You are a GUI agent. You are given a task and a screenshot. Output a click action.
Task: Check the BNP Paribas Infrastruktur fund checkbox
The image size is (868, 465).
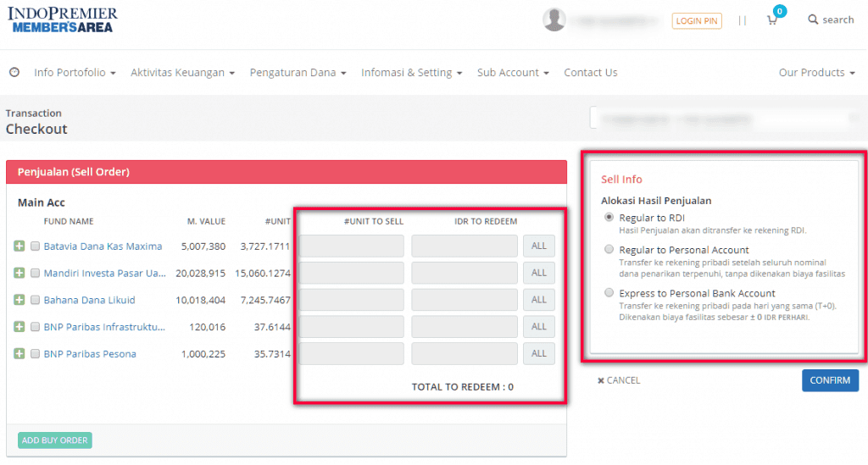[35, 327]
